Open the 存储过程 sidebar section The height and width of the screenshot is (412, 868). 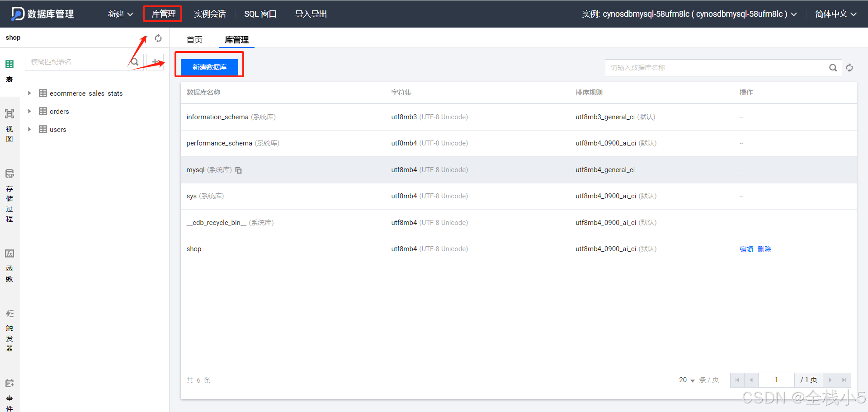tap(9, 196)
